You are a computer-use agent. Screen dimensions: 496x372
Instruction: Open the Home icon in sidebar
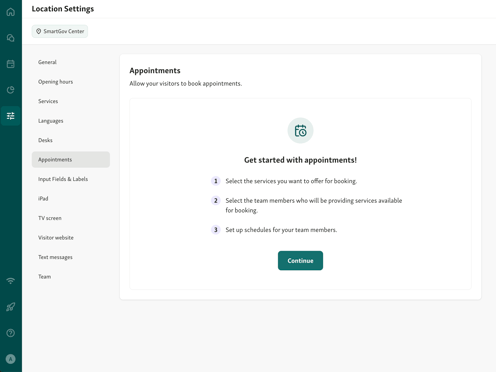[x=11, y=12]
